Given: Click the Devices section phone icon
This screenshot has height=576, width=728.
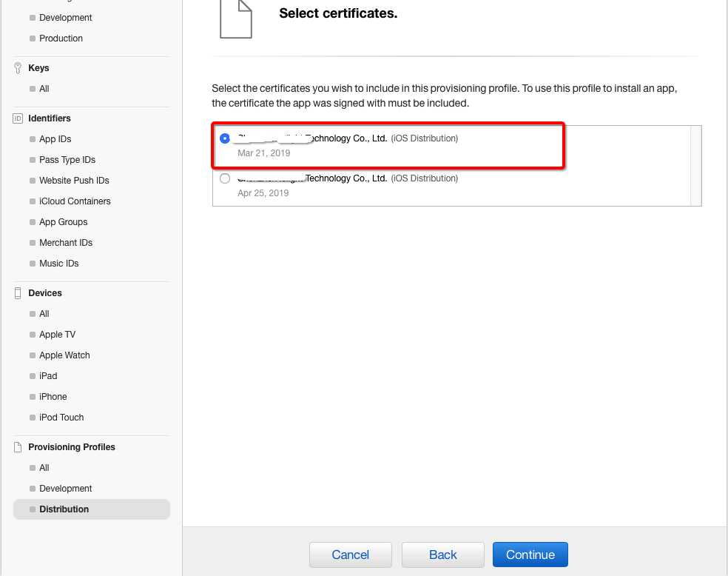Looking at the screenshot, I should click(18, 293).
